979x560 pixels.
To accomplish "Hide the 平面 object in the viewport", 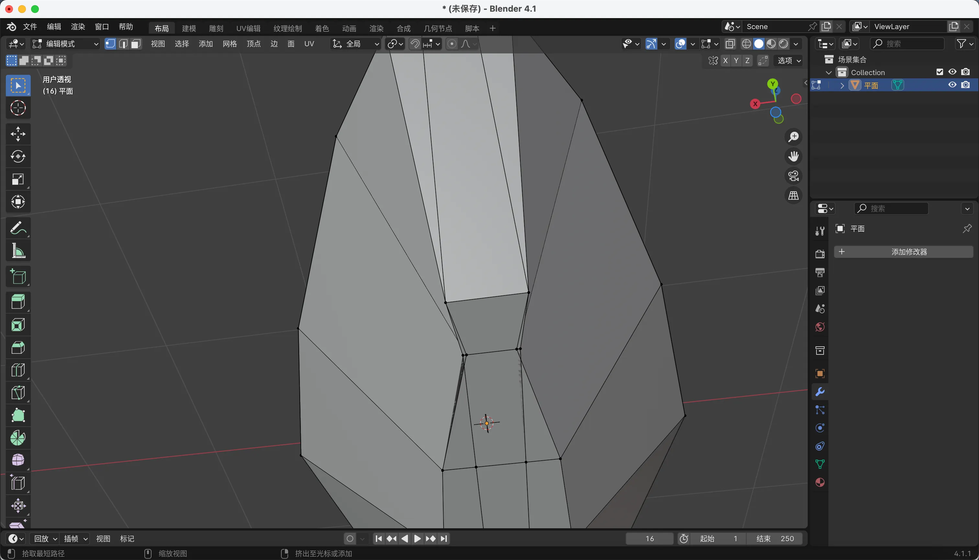I will (952, 85).
